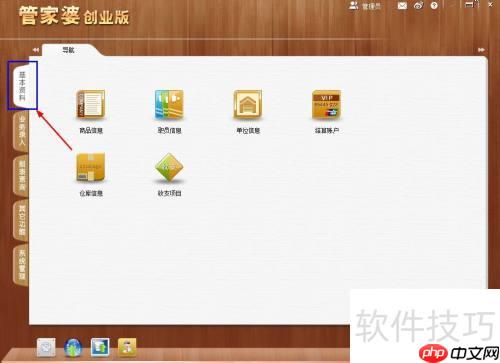Image resolution: width=500 pixels, height=363 pixels.
Task: Click the blue framed upload icon in dock
Action: (100, 347)
